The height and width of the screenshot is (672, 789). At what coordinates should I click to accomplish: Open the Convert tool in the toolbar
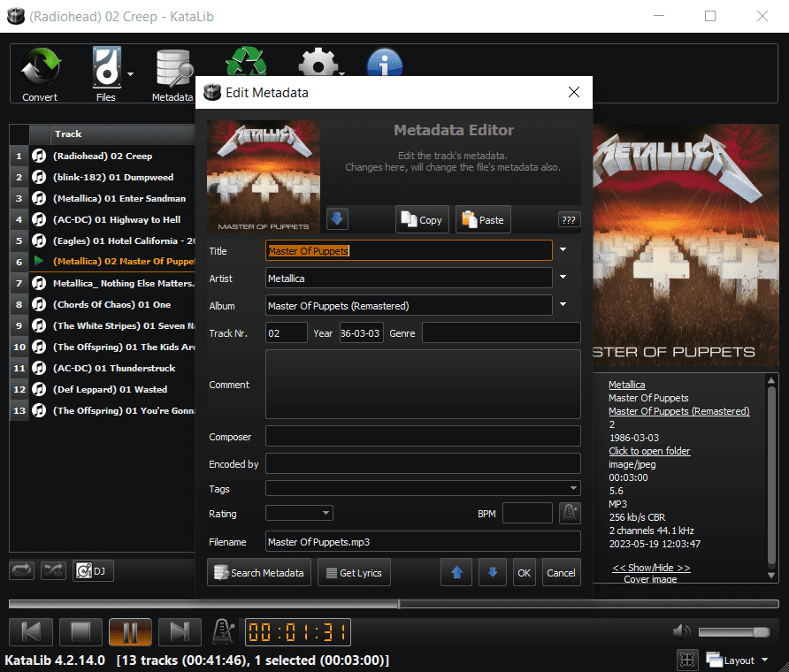coord(41,74)
